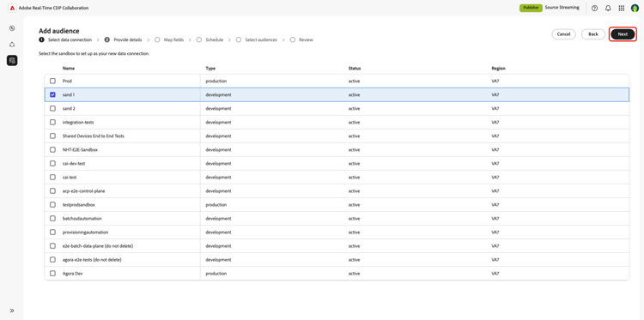Click the Next button
Screen dimensions: 644x320
(623, 34)
